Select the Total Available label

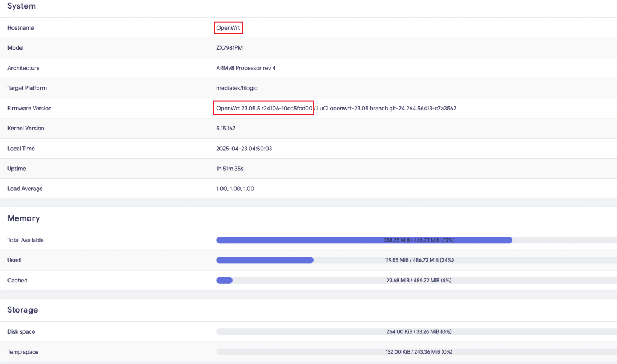(25, 240)
